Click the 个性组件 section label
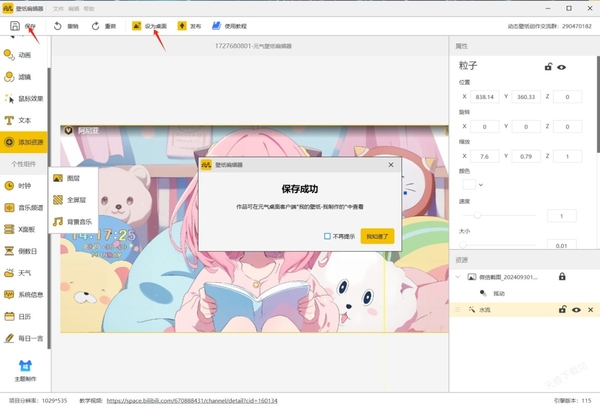The height and width of the screenshot is (408, 600). 23,164
